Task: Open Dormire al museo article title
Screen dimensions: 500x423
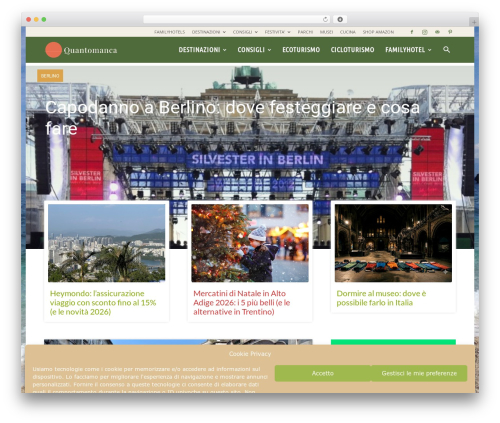Action: (381, 298)
